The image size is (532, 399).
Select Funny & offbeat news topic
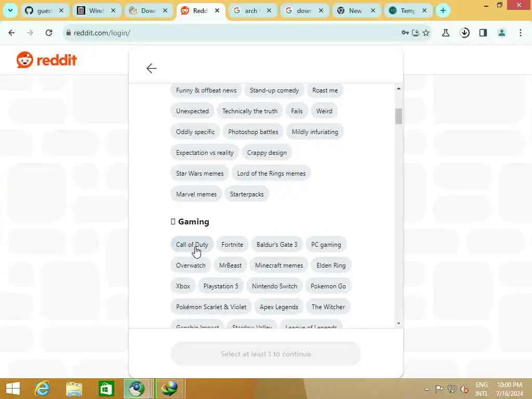coord(206,90)
